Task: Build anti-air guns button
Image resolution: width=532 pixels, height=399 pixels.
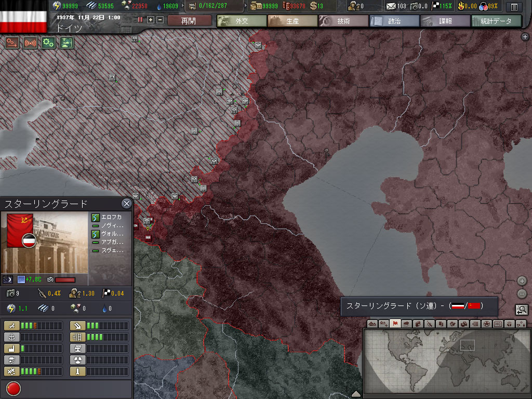Action: [x=11, y=371]
